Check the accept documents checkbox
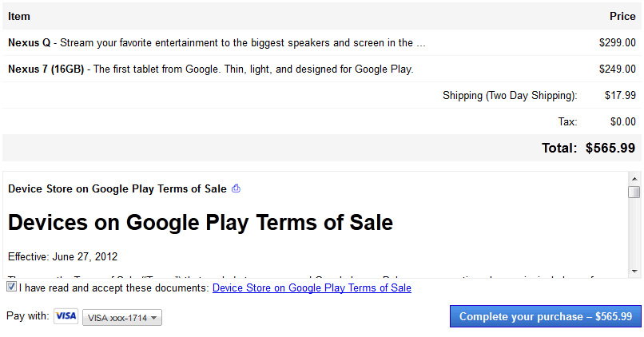The width and height of the screenshot is (644, 337). (x=11, y=287)
